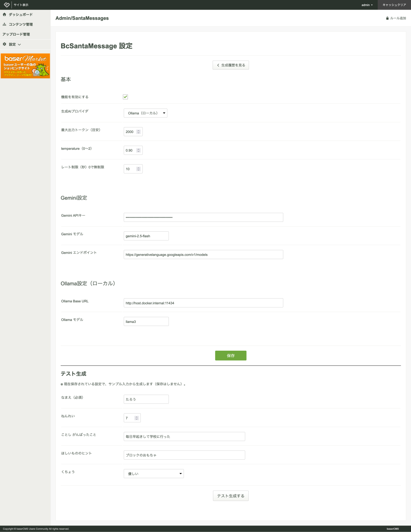Open the baserMarket banner

pyautogui.click(x=25, y=66)
